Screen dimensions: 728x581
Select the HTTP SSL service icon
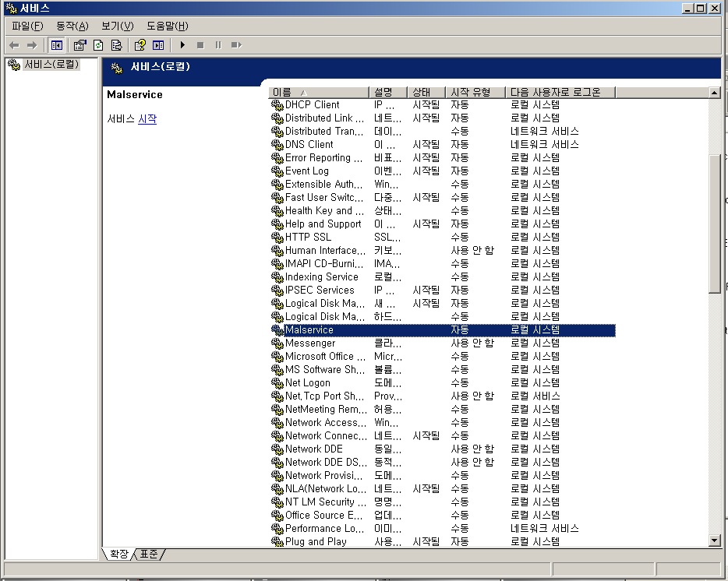click(x=277, y=238)
